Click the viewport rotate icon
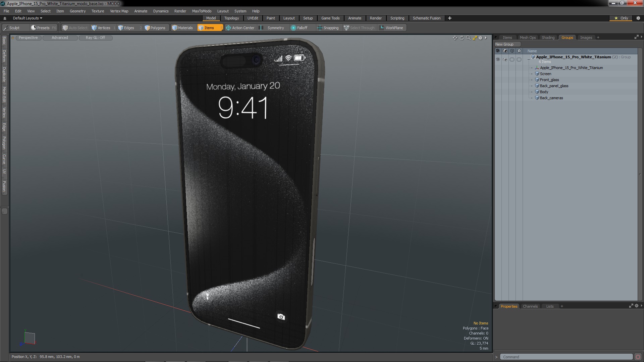644x362 pixels. click(462, 38)
